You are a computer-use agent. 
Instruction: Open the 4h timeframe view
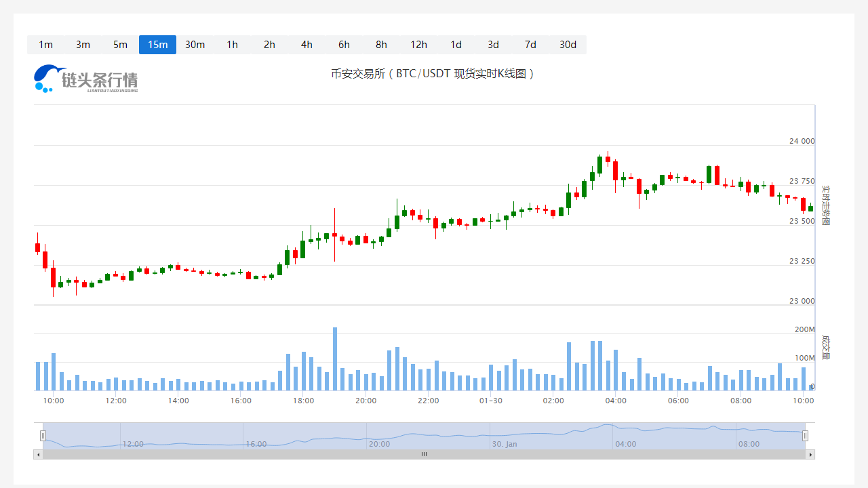click(x=307, y=45)
